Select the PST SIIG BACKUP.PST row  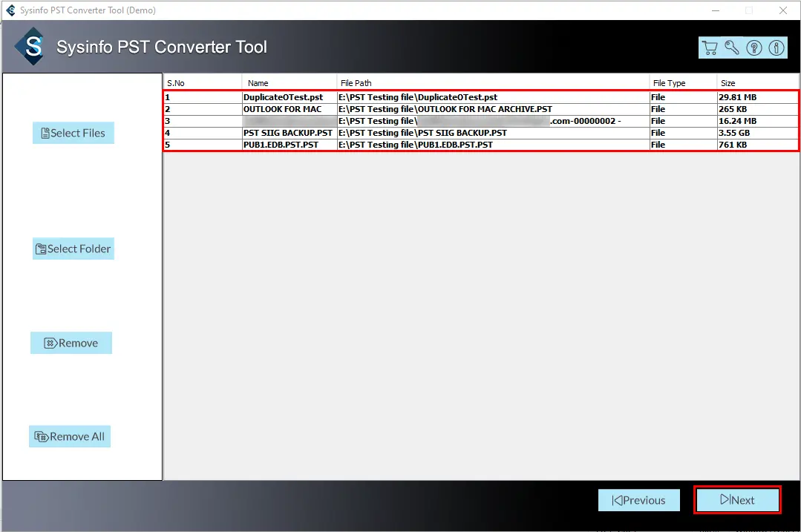point(287,133)
